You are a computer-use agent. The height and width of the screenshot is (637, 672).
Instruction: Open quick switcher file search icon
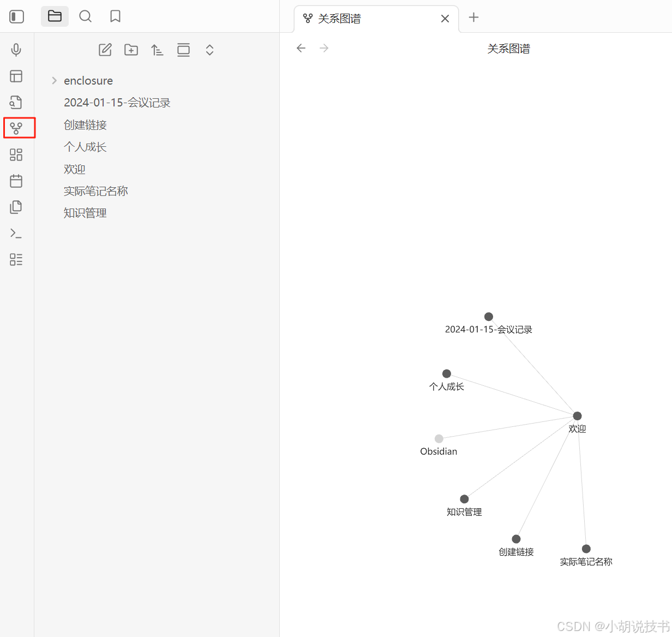click(16, 102)
